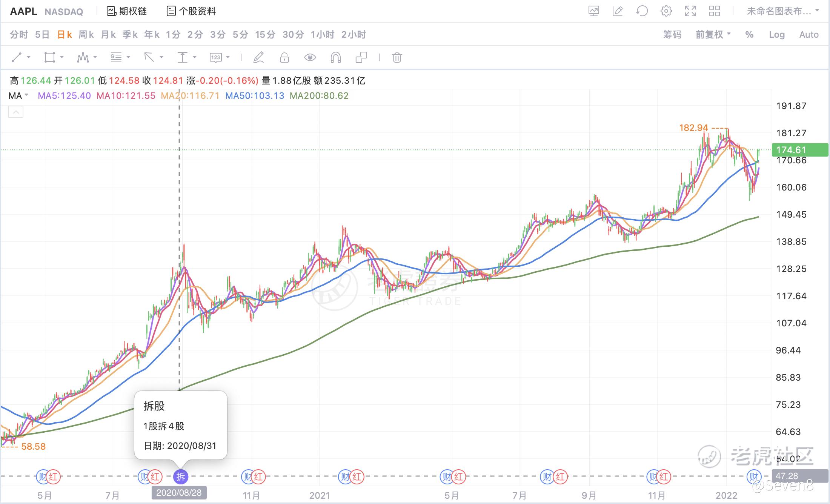Image resolution: width=830 pixels, height=504 pixels.
Task: Select the 季k quarterly candlestick tab
Action: coord(130,35)
